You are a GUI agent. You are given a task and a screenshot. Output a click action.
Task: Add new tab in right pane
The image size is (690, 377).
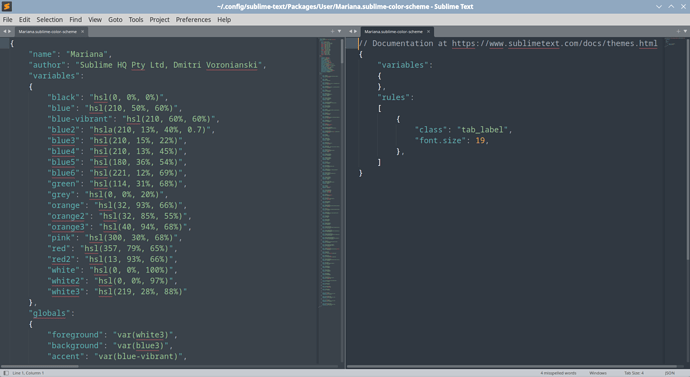tap(678, 31)
